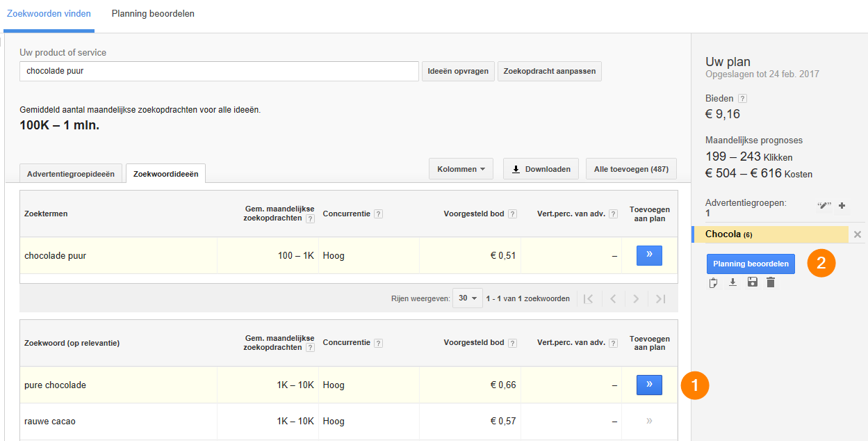
Task: Focus the product or service search field
Action: click(219, 71)
